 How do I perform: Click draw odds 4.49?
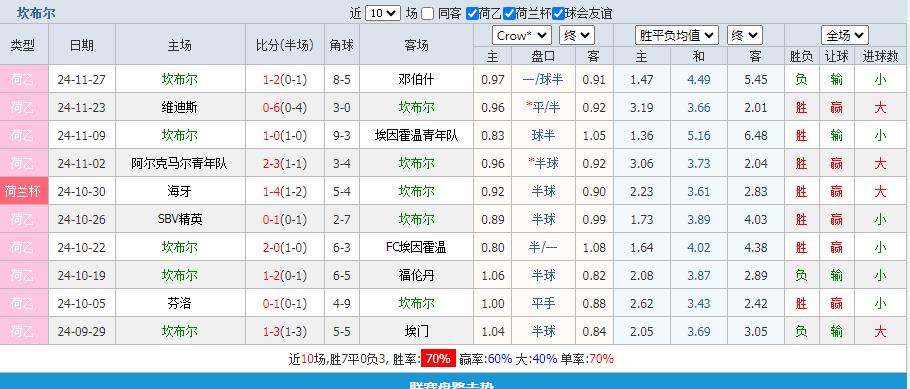tap(699, 80)
